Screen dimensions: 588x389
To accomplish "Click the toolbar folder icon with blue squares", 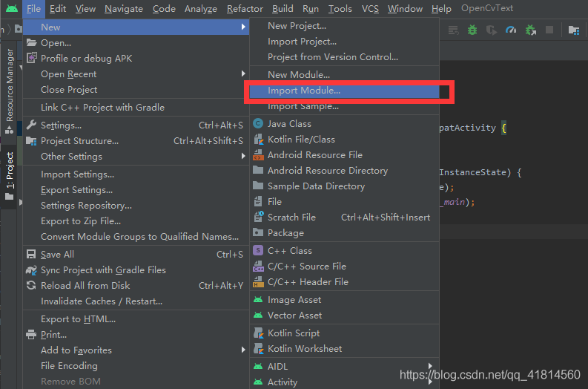I will coord(573,30).
